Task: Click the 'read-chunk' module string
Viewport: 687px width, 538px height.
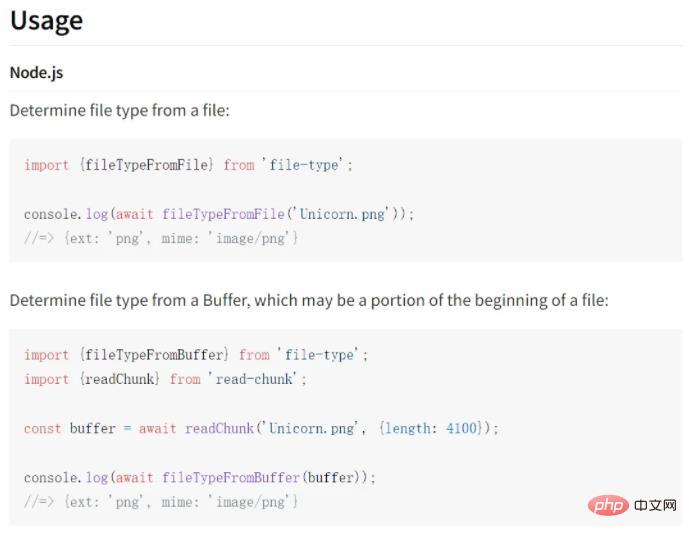Action: coord(254,379)
